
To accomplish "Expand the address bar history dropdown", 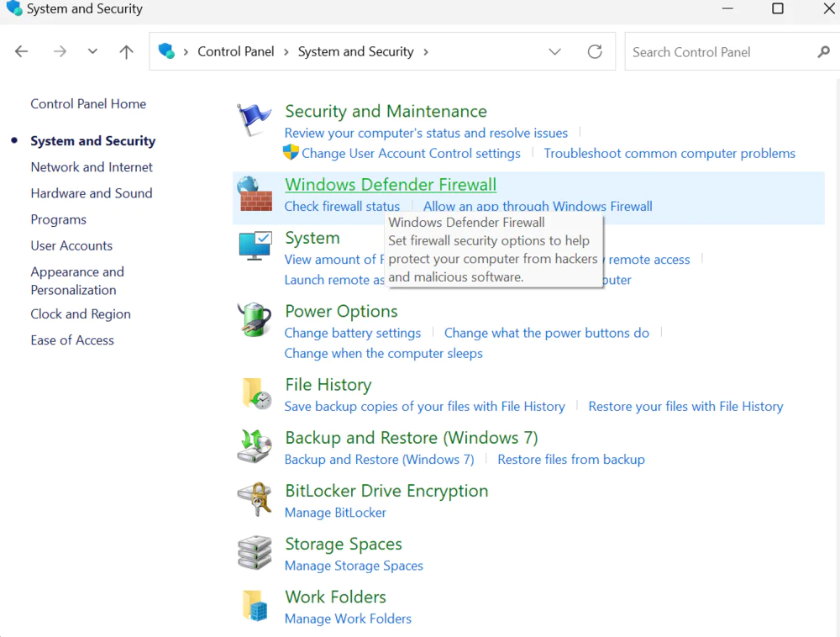I will click(x=554, y=52).
